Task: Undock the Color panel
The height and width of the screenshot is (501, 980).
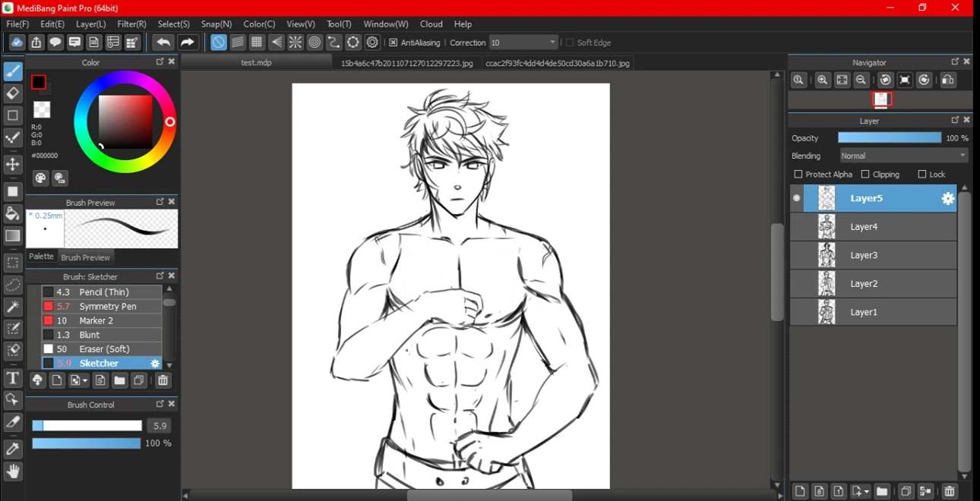Action: click(x=160, y=62)
